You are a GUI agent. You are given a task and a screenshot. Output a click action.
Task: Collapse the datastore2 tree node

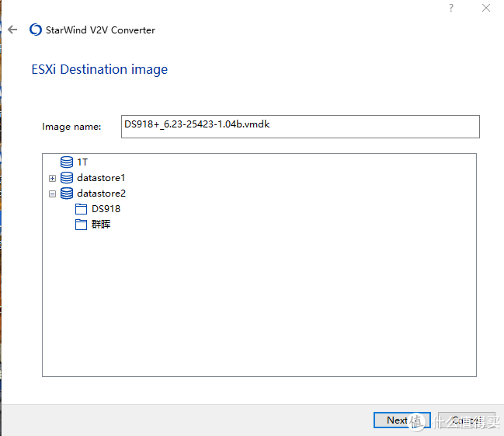click(x=52, y=194)
